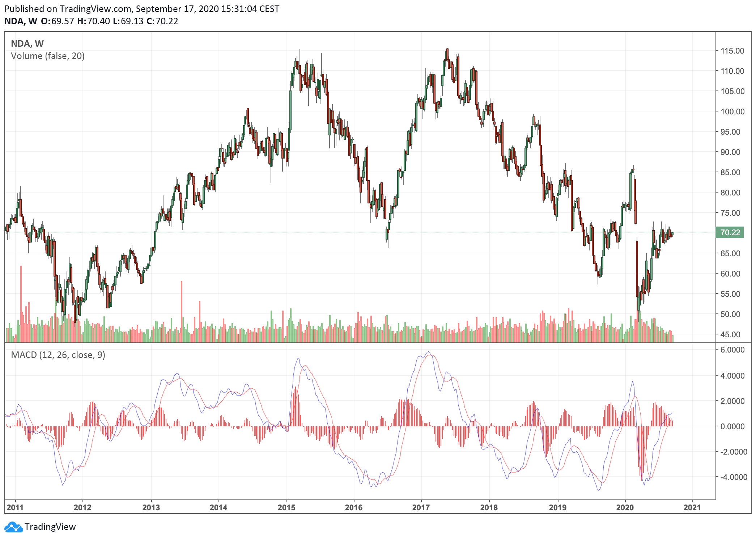This screenshot has width=756, height=540.
Task: Click the 2011 year label on time axis
Action: (15, 507)
